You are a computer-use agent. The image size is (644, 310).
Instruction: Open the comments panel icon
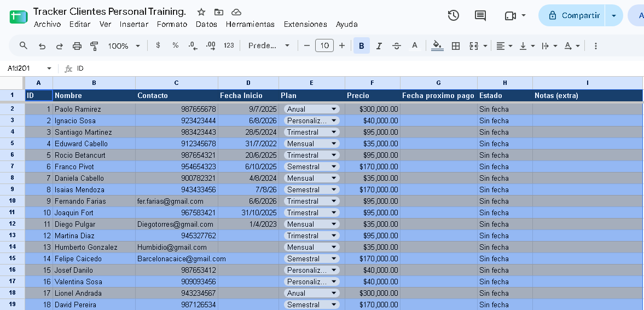pos(480,16)
